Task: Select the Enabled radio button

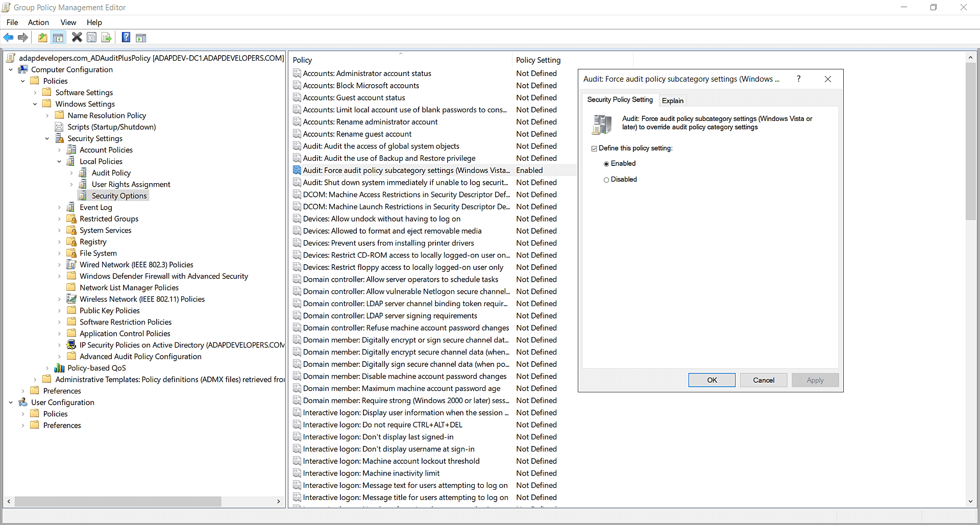Action: pos(606,163)
